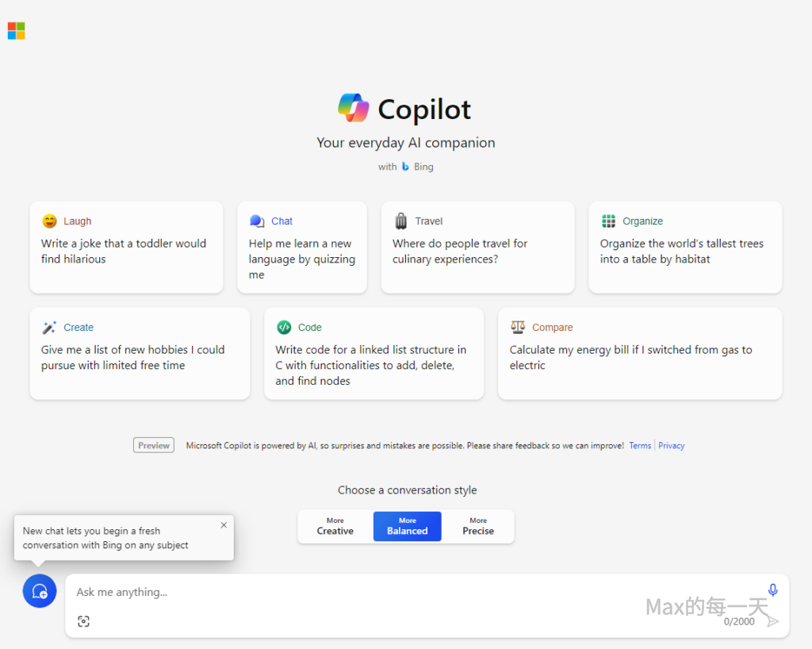This screenshot has height=649, width=812.
Task: Select the More Precise conversation style
Action: [x=478, y=527]
